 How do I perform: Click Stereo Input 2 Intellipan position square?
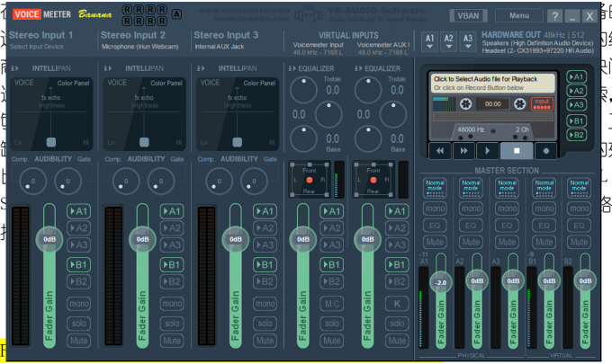click(144, 142)
